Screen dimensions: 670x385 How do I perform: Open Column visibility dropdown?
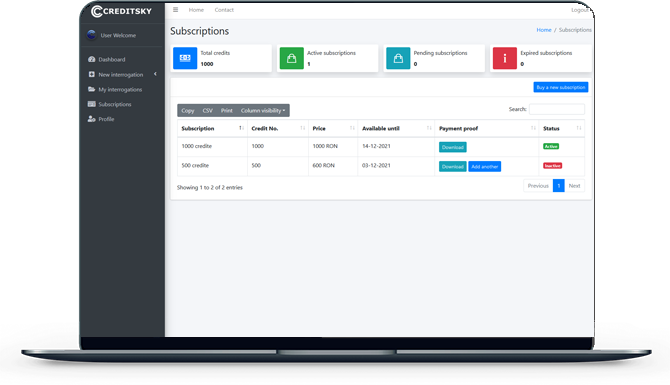click(x=263, y=110)
